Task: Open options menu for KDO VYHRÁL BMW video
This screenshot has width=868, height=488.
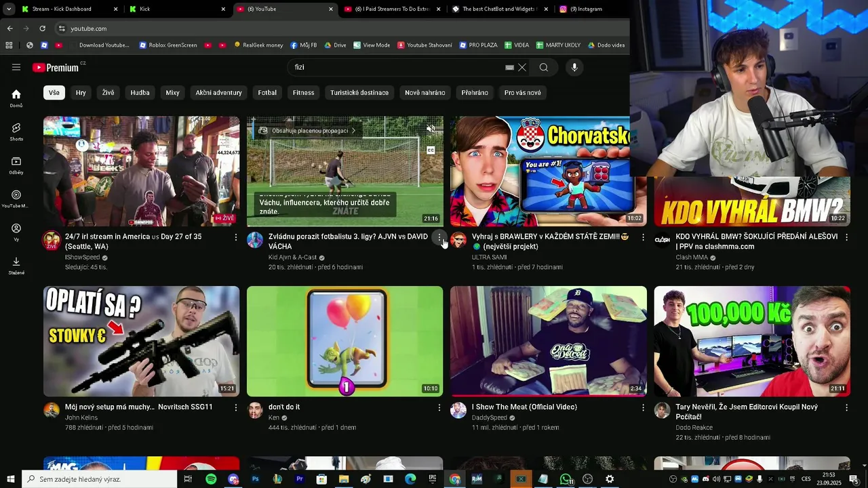Action: click(846, 237)
